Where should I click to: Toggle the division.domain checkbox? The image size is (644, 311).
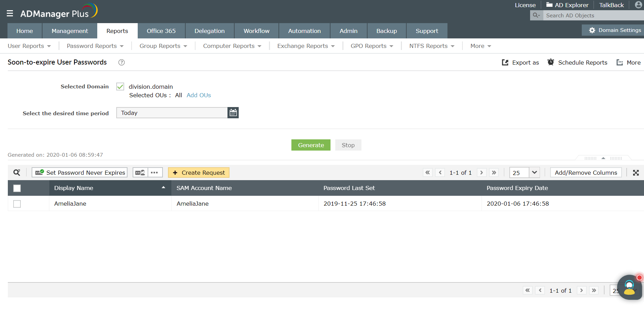click(120, 87)
